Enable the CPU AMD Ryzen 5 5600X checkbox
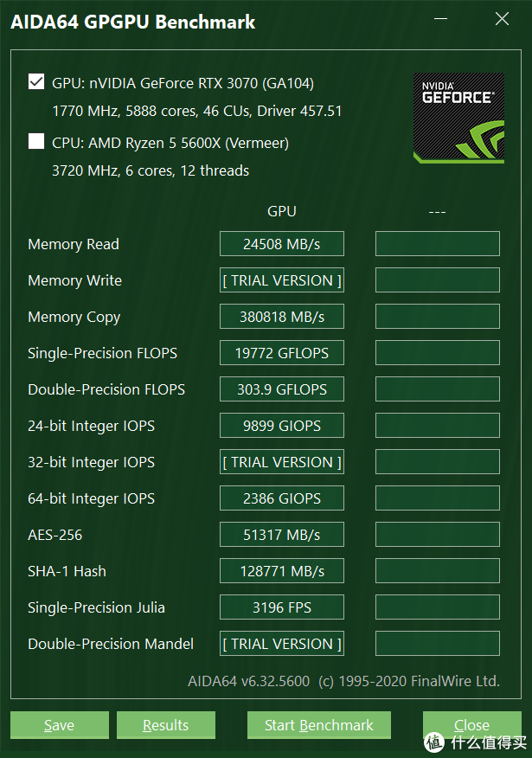Image resolution: width=532 pixels, height=758 pixels. 35,143
